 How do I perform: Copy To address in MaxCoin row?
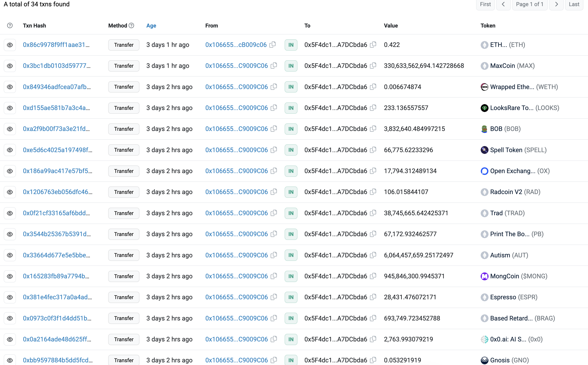[373, 66]
